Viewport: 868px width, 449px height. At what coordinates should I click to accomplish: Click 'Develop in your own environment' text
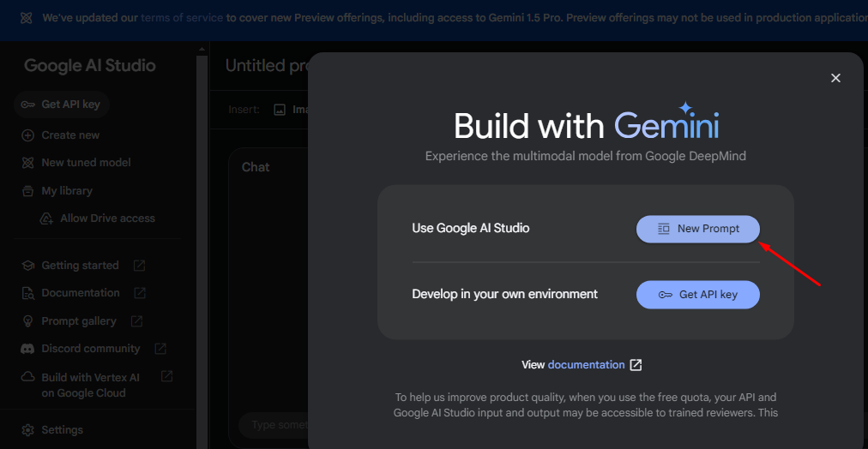(505, 294)
